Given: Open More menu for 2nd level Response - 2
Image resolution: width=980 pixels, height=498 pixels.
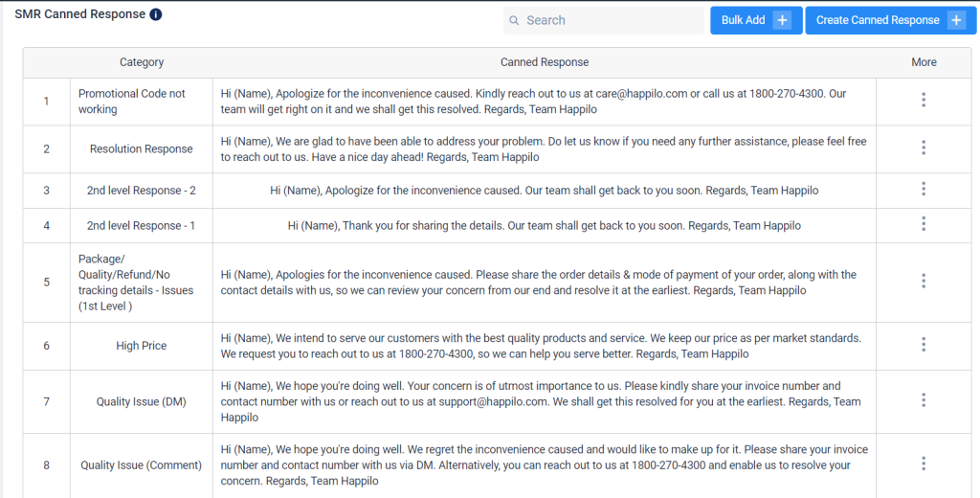Looking at the screenshot, I should pos(924,189).
